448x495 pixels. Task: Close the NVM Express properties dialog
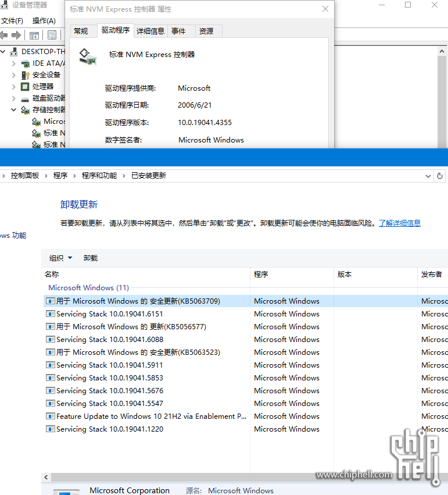(325, 9)
